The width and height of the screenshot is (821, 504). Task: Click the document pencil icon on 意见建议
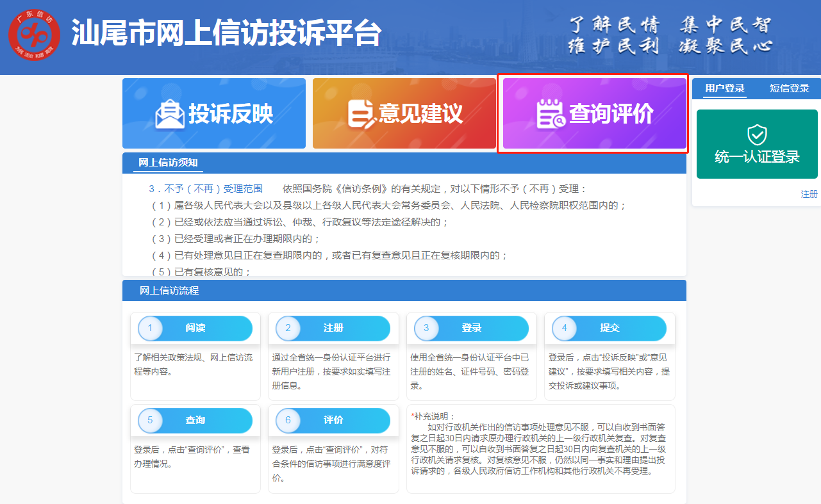pos(361,114)
